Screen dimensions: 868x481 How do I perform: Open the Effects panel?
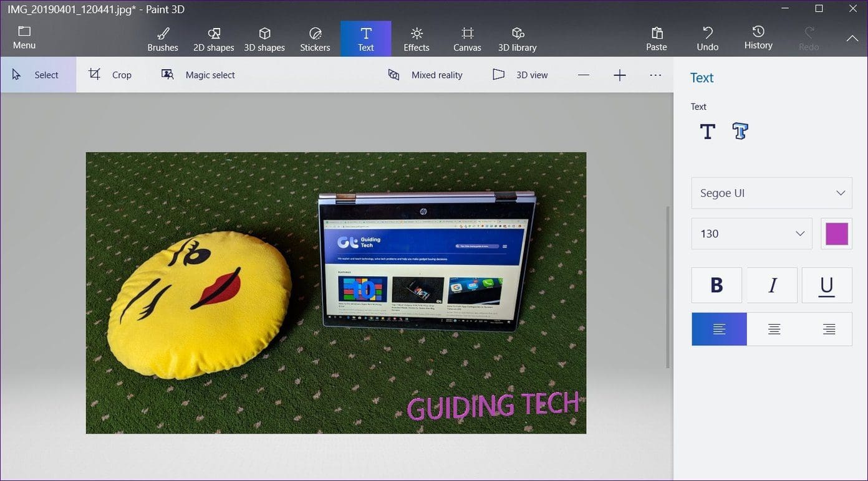(x=417, y=39)
